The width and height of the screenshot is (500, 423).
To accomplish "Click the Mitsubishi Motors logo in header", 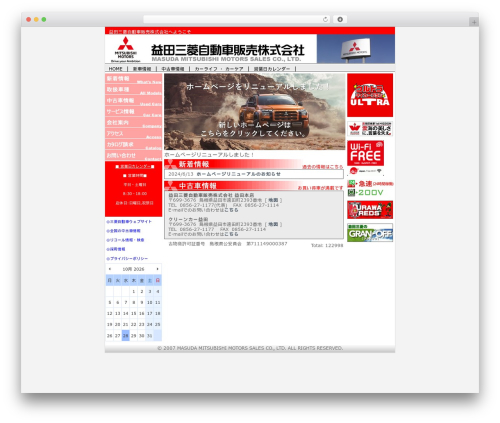I will [x=126, y=49].
